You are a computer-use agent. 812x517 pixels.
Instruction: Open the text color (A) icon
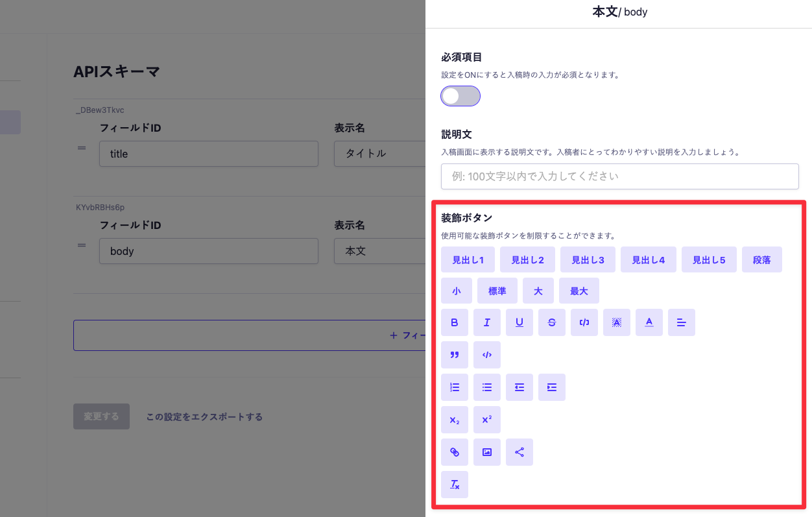[x=649, y=322]
